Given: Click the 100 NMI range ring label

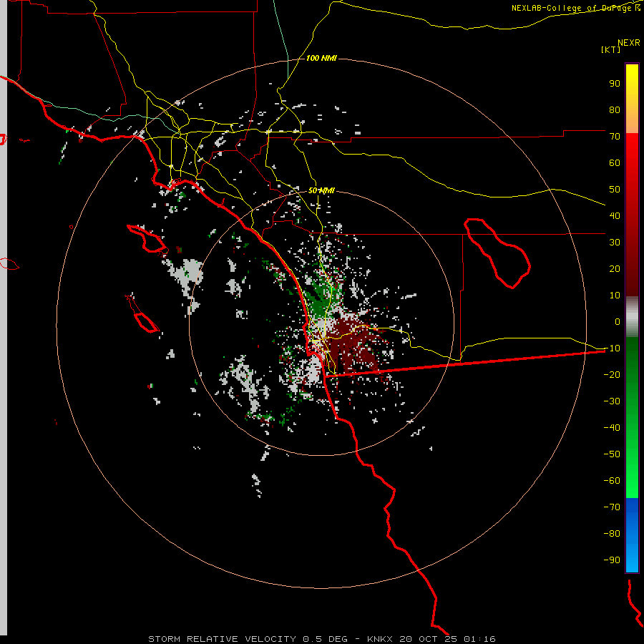Looking at the screenshot, I should pyautogui.click(x=321, y=58).
